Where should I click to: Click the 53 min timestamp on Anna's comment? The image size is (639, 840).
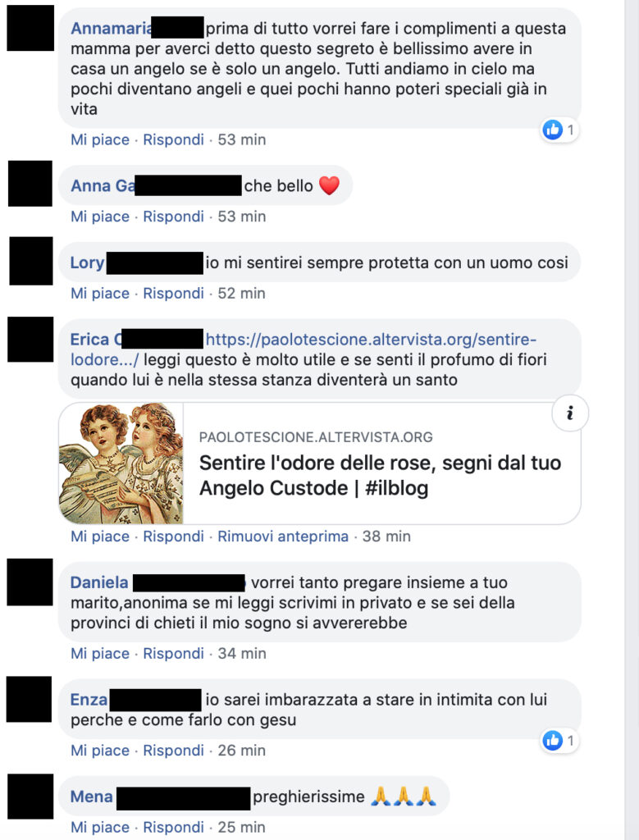[x=241, y=217]
